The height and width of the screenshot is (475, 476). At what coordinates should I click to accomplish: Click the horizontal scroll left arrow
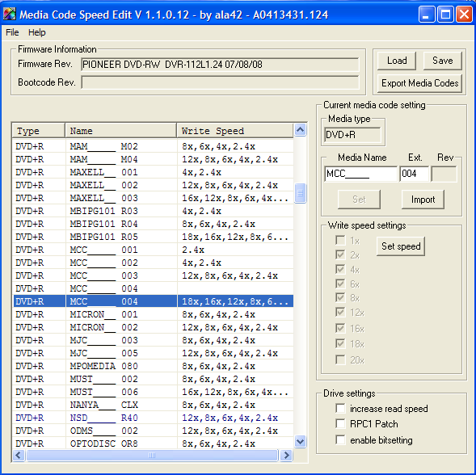pyautogui.click(x=19, y=456)
